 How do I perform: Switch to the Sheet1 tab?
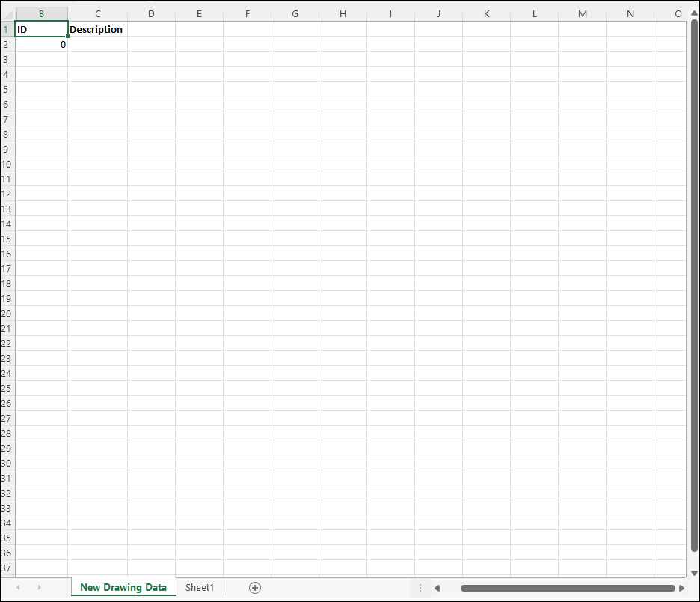coord(200,588)
